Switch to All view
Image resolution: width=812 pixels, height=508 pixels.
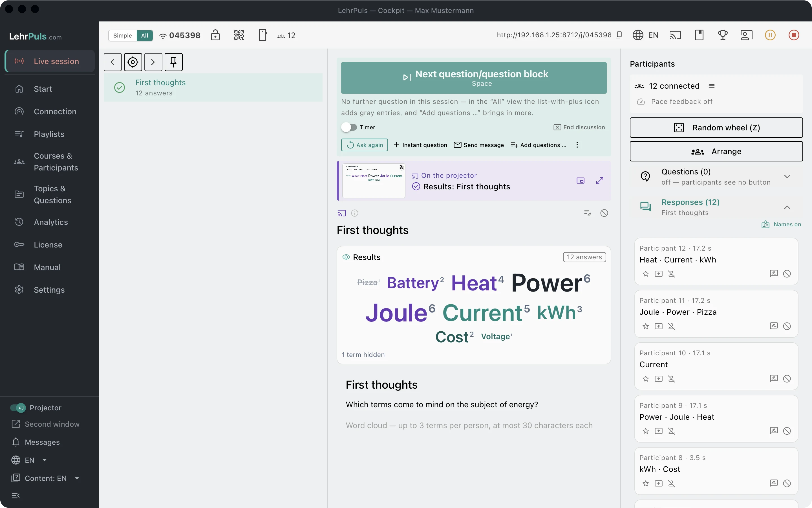click(145, 35)
